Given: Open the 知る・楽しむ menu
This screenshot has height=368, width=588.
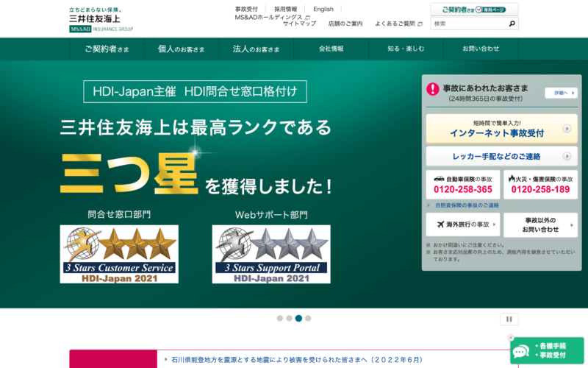Looking at the screenshot, I should (x=406, y=49).
